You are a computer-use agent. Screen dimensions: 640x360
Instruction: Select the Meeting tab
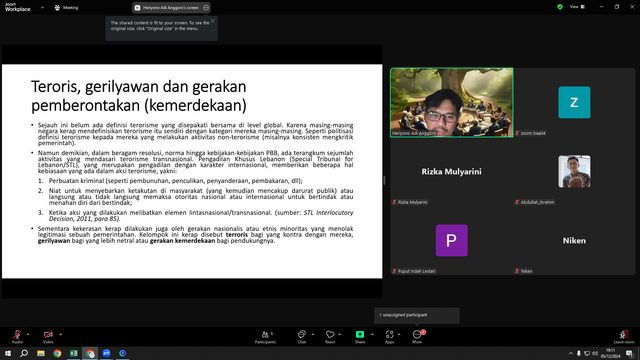coord(66,7)
